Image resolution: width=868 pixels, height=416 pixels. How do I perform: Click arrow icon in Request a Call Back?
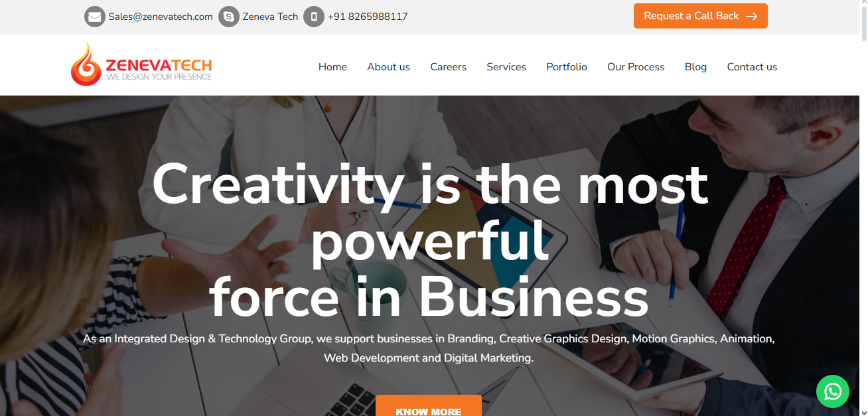pos(751,17)
